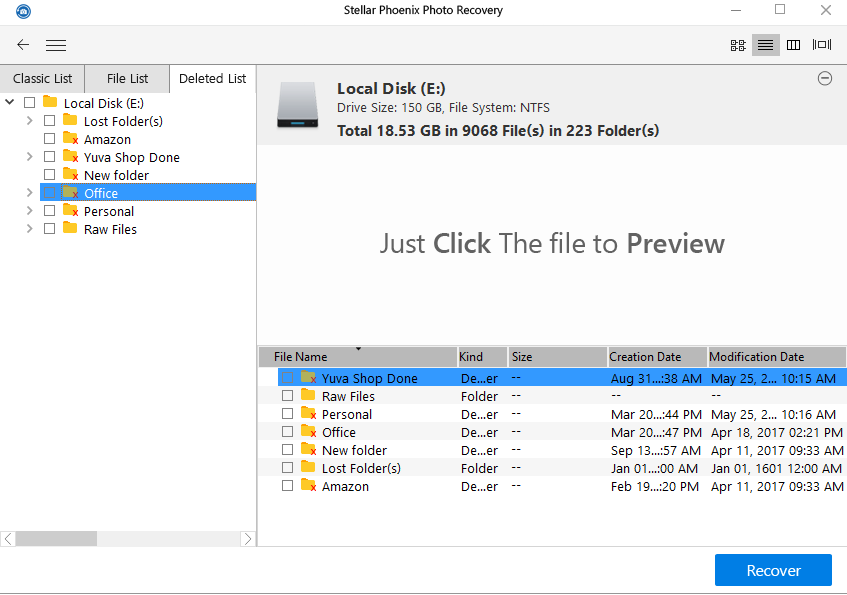Click the Recover button
847x595 pixels.
point(773,570)
